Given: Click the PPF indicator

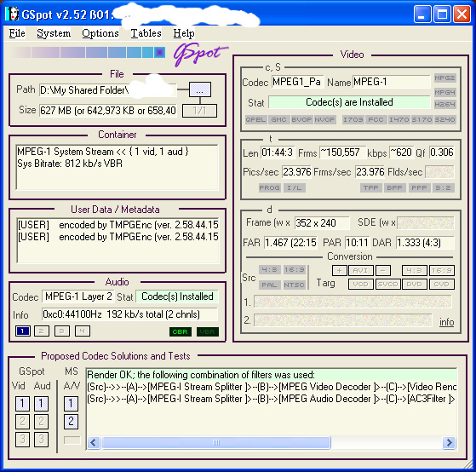Looking at the screenshot, I should tap(419, 188).
